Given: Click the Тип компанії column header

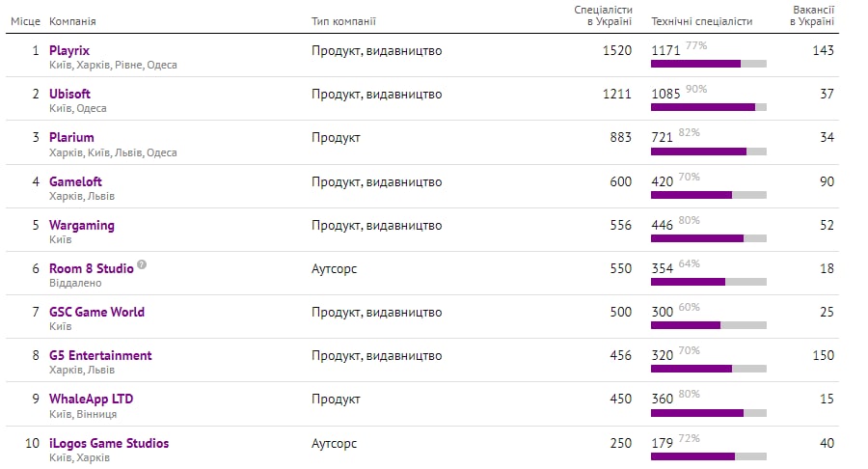Looking at the screenshot, I should [343, 21].
